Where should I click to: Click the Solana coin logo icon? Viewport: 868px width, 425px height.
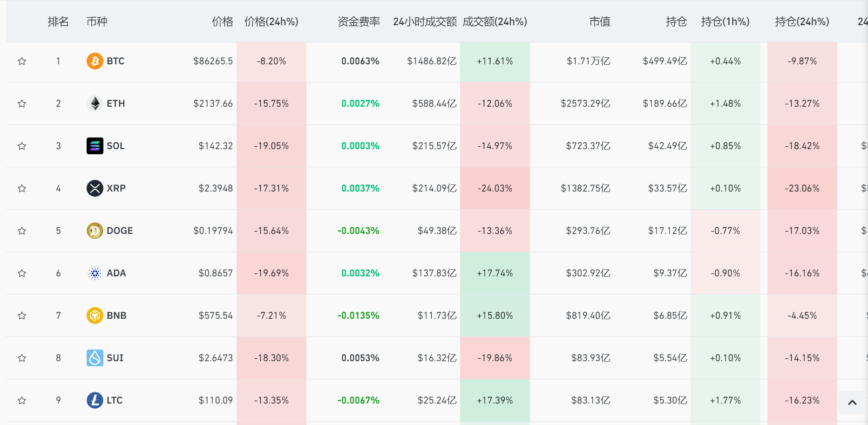[95, 146]
